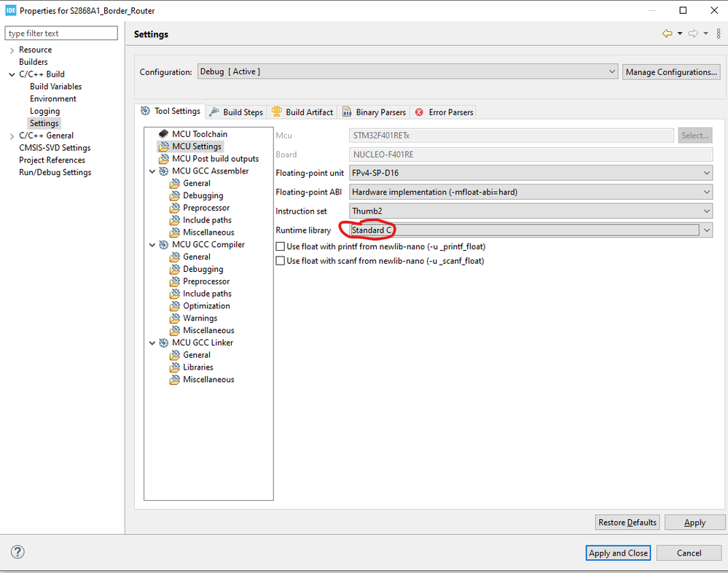Click Apply and Close button
The height and width of the screenshot is (573, 728).
[618, 553]
